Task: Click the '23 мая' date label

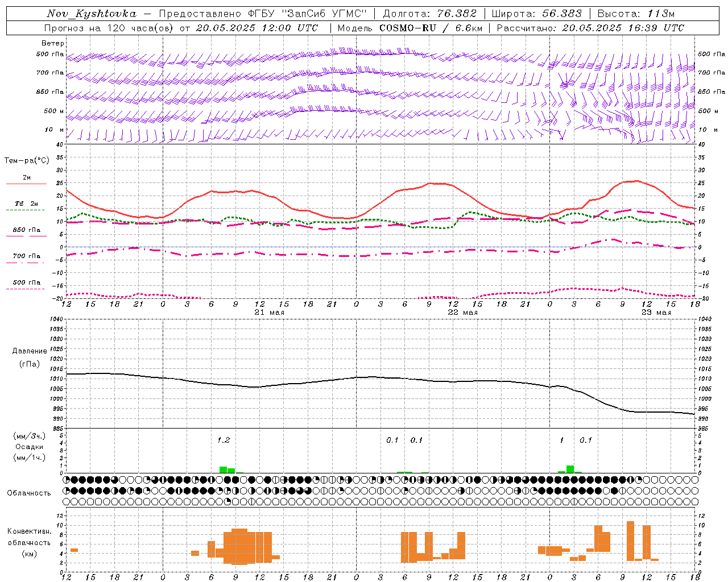Action: click(x=656, y=312)
